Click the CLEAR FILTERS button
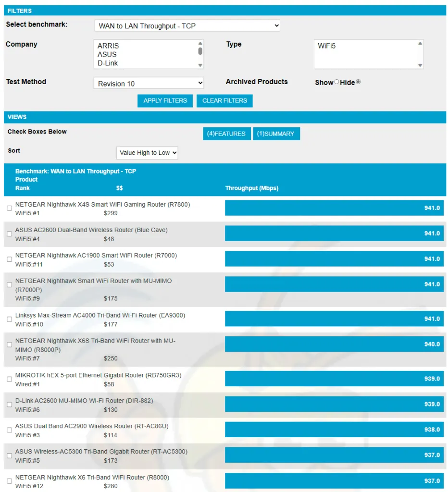The width and height of the screenshot is (448, 492). point(224,101)
